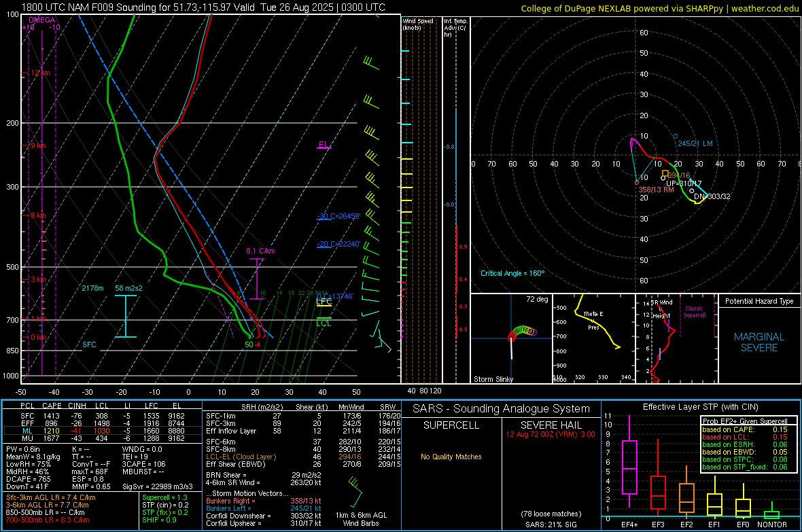The image size is (802, 532).
Task: Click the Effective Layer STP (with CIN) title
Action: 701,407
